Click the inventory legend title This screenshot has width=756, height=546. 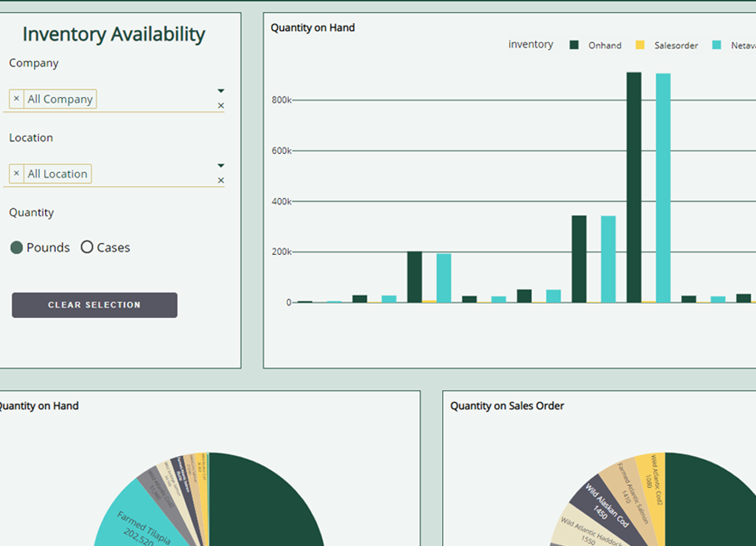tap(530, 44)
